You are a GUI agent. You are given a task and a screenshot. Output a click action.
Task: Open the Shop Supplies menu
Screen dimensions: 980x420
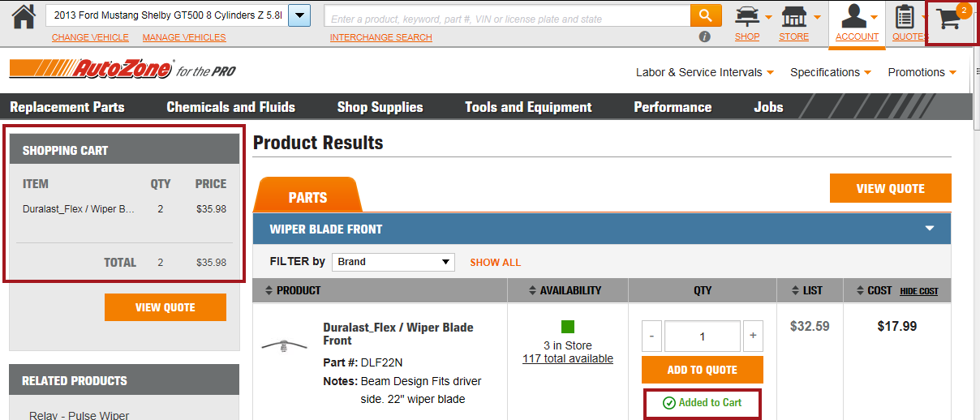click(380, 107)
